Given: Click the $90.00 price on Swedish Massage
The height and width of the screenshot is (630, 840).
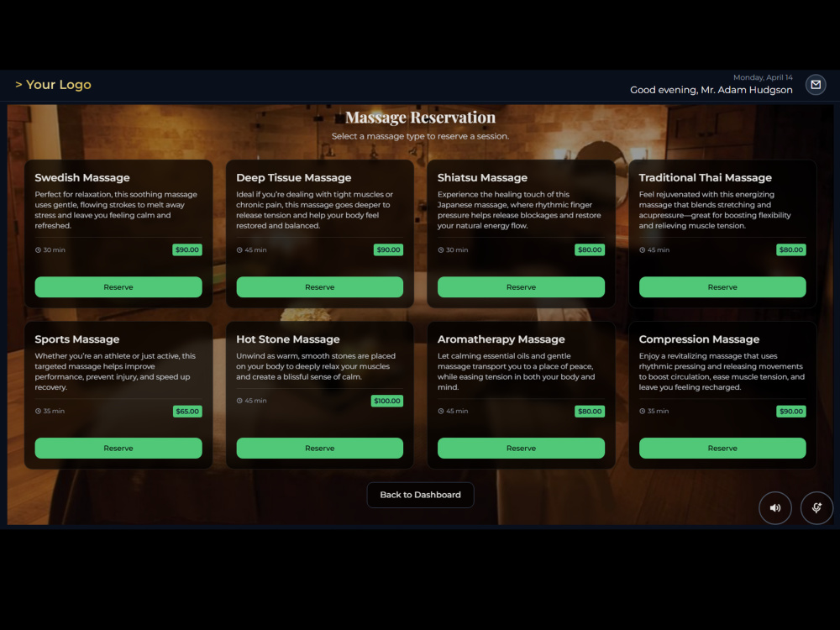Looking at the screenshot, I should 187,249.
